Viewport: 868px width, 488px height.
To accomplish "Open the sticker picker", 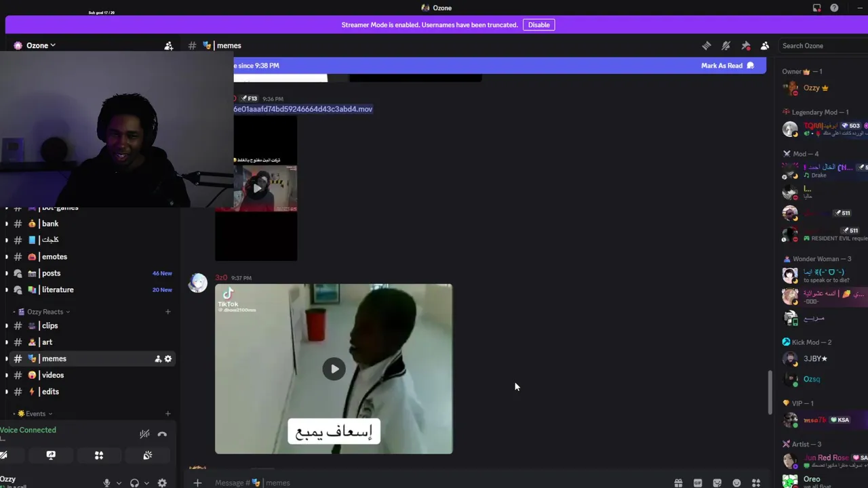I will (x=717, y=483).
